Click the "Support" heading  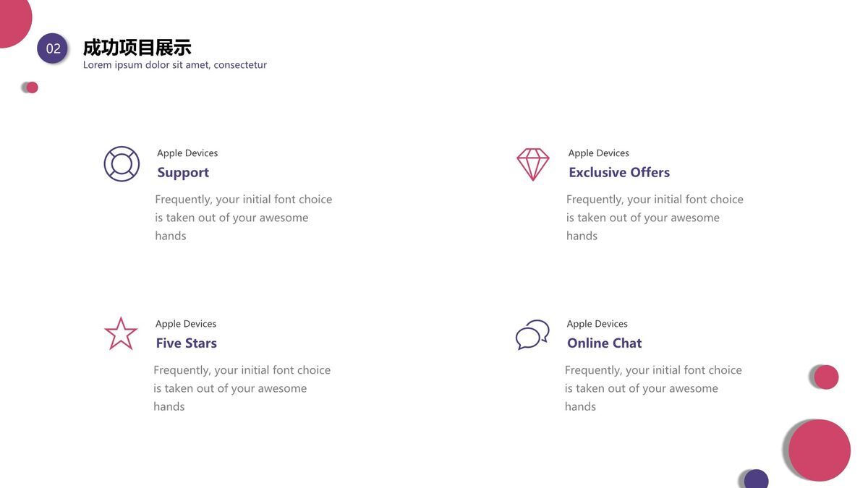point(183,172)
